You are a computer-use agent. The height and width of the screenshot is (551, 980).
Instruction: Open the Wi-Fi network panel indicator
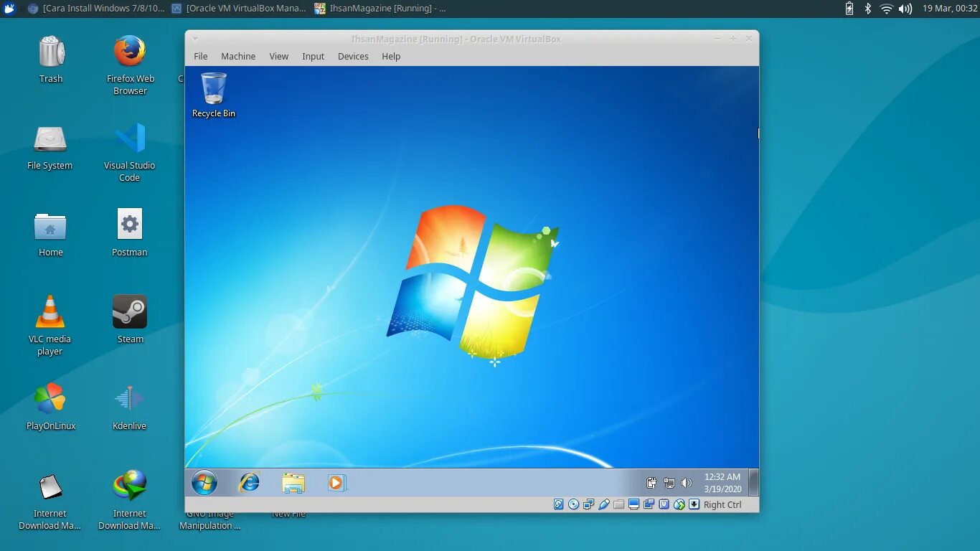887,9
